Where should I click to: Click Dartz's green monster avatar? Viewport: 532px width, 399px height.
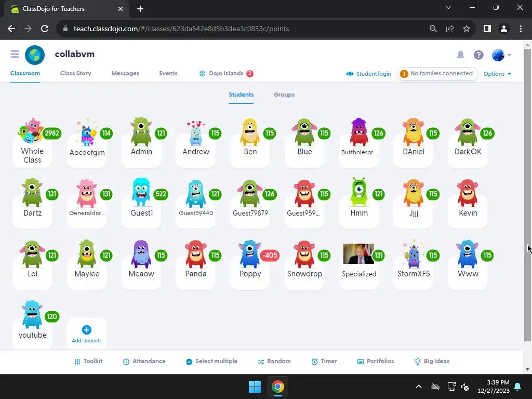[32, 192]
